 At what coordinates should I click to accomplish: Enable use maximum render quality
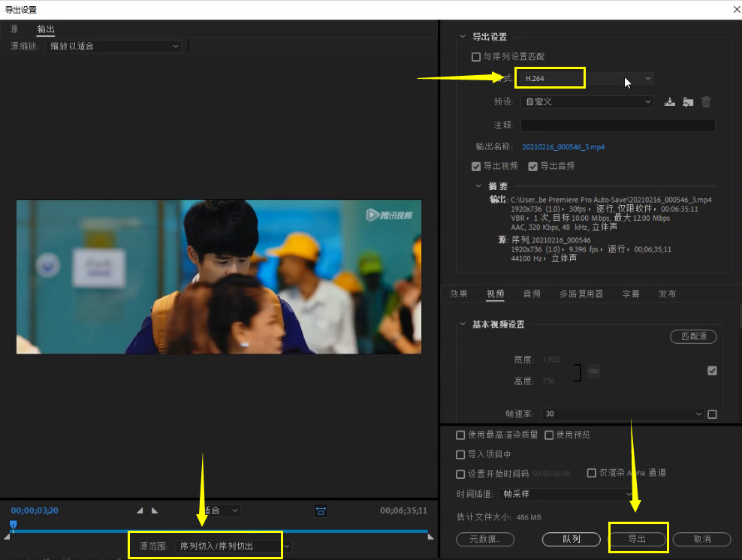460,435
